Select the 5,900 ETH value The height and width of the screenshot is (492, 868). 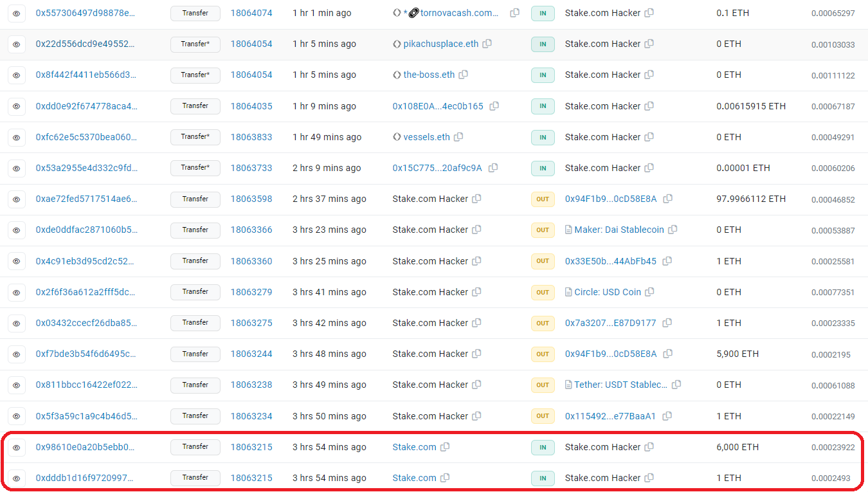(x=737, y=354)
